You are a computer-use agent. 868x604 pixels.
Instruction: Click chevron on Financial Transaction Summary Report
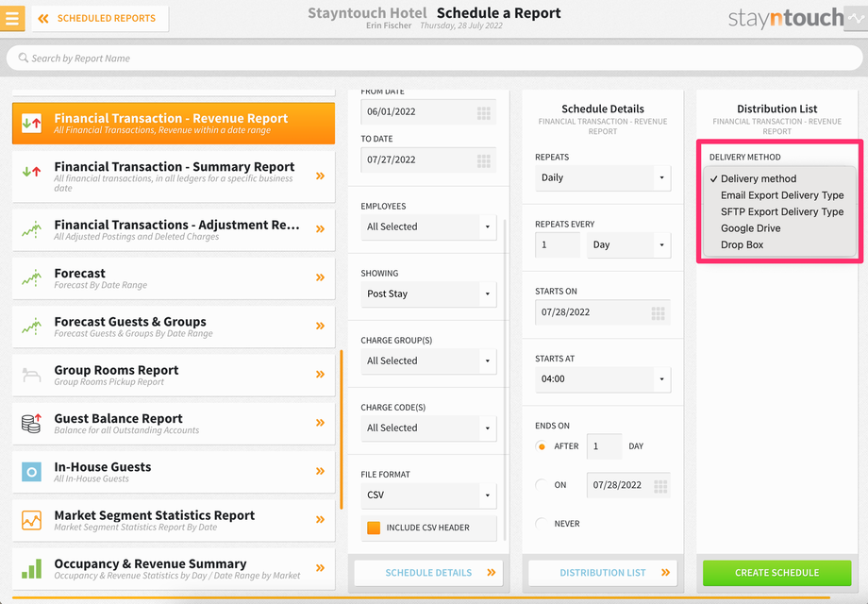click(320, 176)
